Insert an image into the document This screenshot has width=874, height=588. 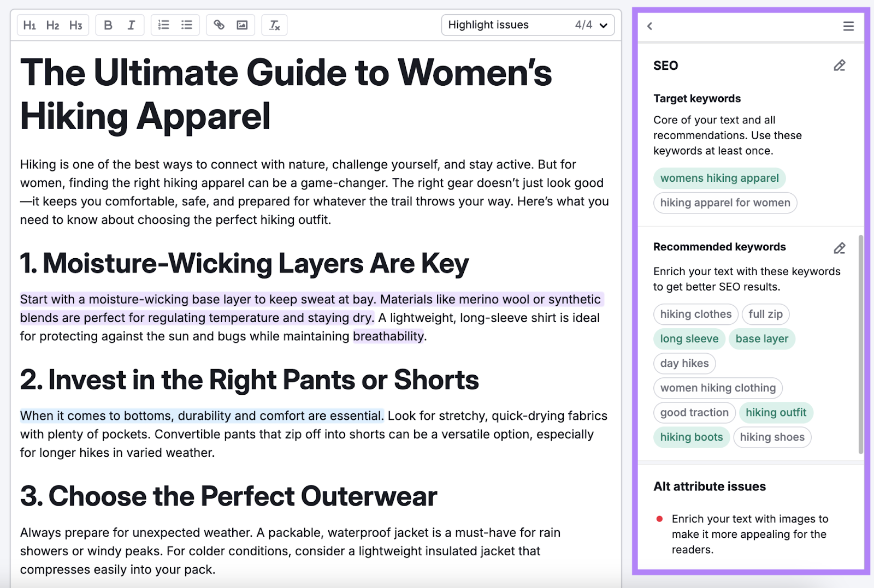(242, 25)
